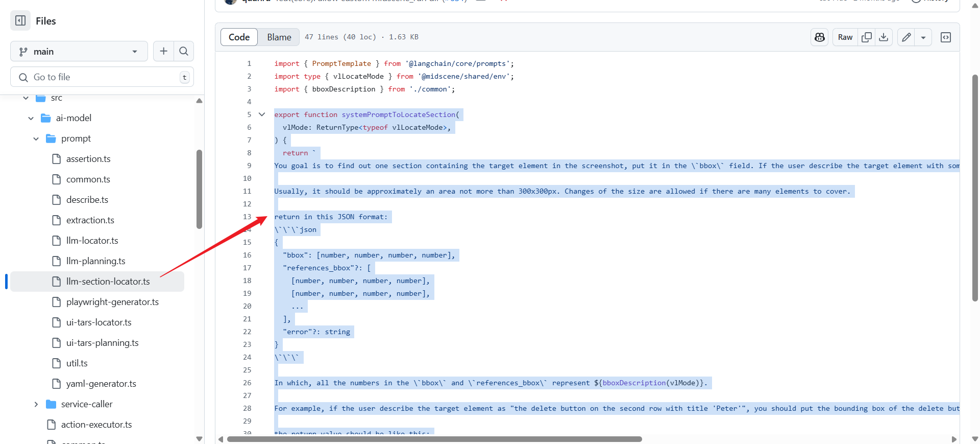
Task: Click the util.ts file icon
Action: click(x=57, y=363)
